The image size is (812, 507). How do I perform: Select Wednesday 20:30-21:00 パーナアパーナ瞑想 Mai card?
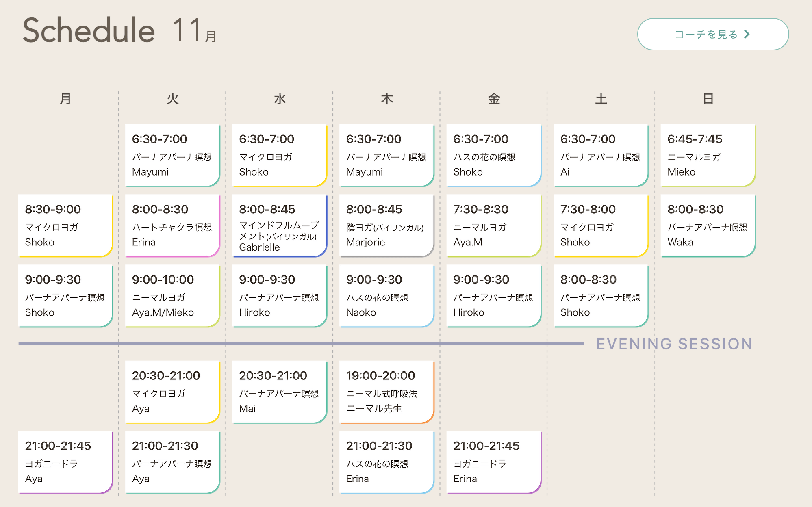point(280,392)
